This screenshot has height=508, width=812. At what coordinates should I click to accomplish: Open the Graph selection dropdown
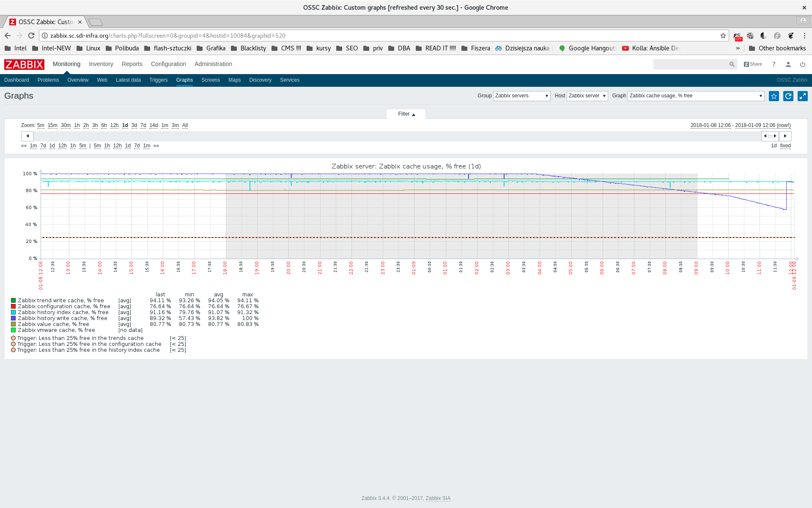point(696,96)
